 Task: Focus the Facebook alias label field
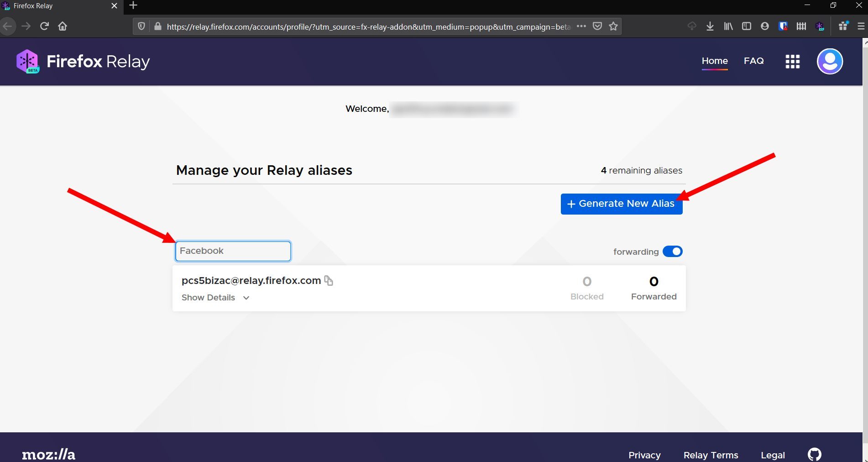pos(233,251)
